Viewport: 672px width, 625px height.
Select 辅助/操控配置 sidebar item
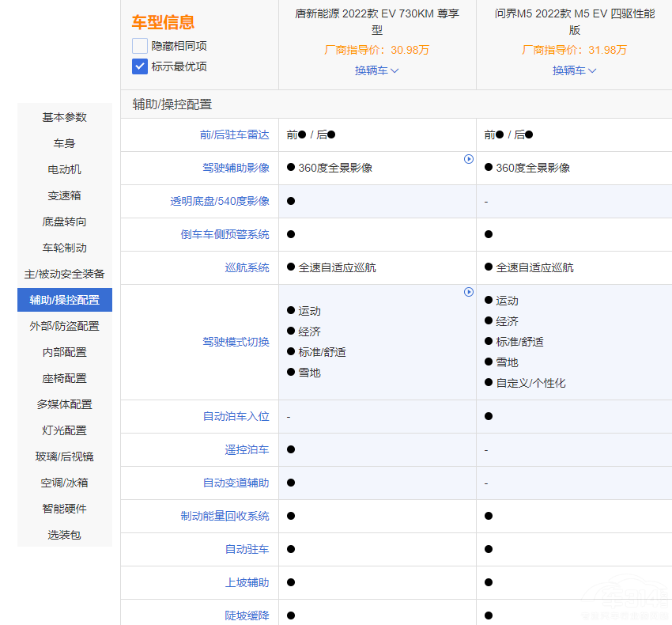click(65, 300)
